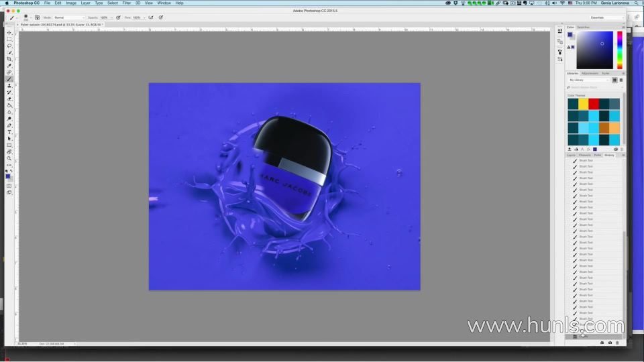
Task: Click the hue spectrum slider in Color panel
Action: coord(620,50)
